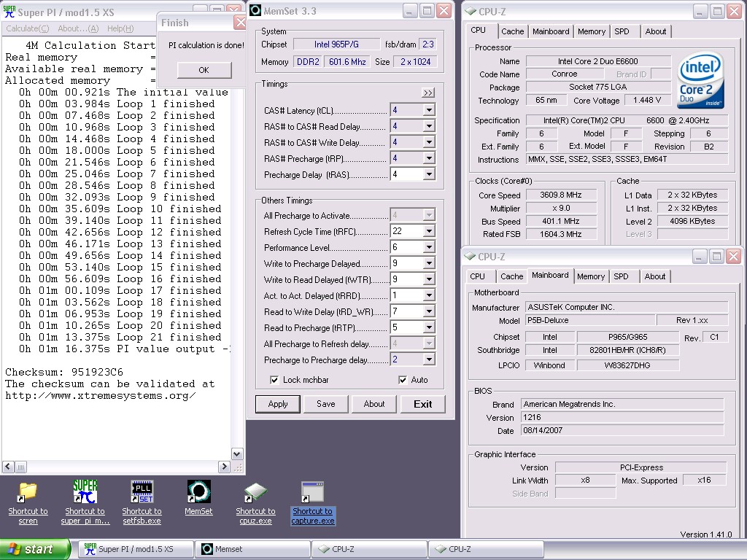Open the Precharge to Precharge delay dropdown
The image size is (747, 560).
tap(429, 359)
